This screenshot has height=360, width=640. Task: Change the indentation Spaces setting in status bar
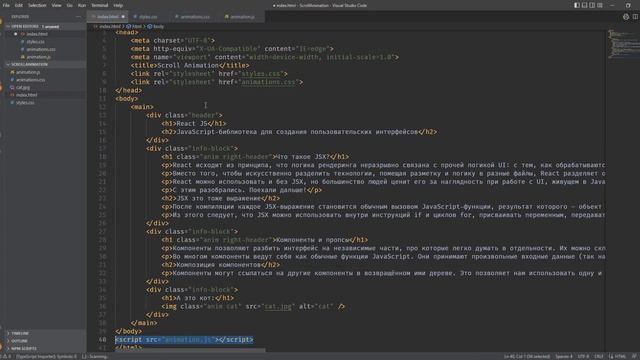click(564, 357)
